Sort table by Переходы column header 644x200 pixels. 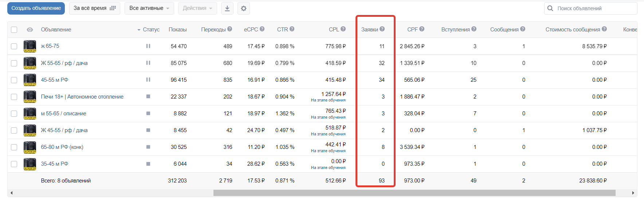213,30
